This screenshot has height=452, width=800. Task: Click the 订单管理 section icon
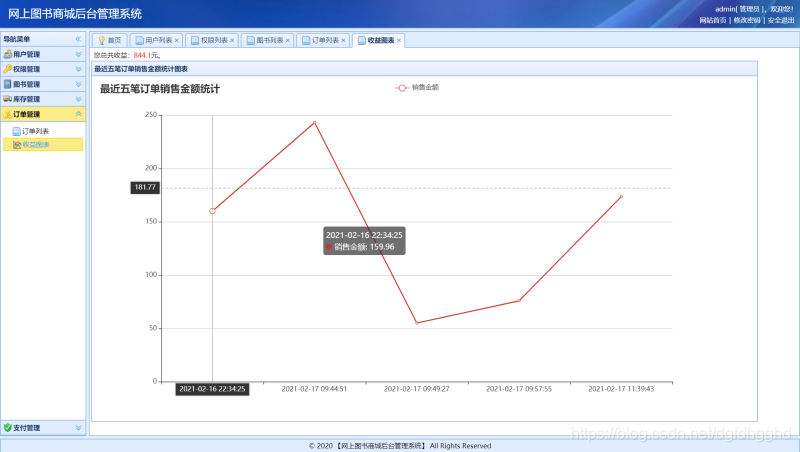[x=7, y=114]
